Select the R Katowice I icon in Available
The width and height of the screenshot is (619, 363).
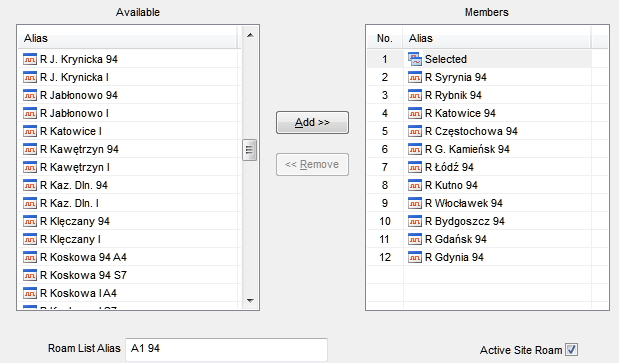30,131
